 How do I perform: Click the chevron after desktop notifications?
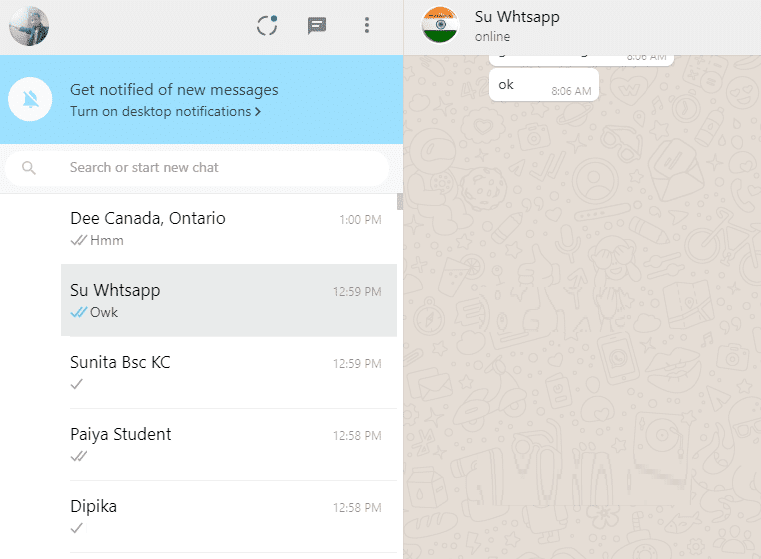pyautogui.click(x=258, y=112)
